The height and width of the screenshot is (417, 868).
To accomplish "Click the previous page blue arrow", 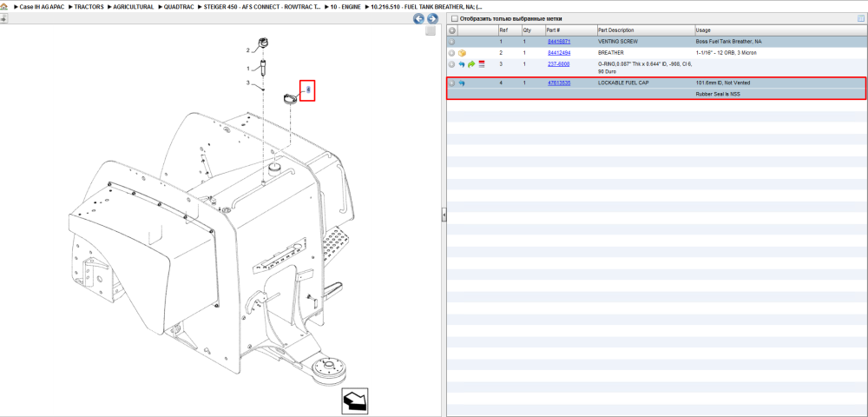I will [419, 19].
